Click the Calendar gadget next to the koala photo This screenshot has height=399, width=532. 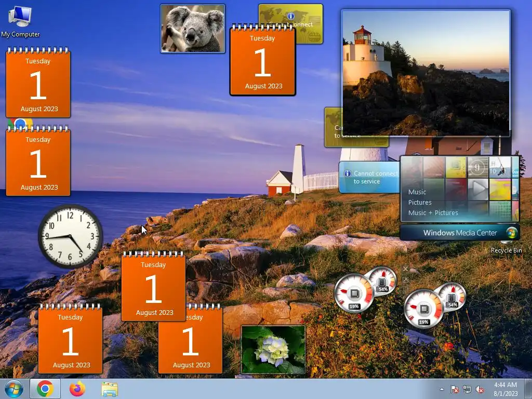click(x=262, y=60)
